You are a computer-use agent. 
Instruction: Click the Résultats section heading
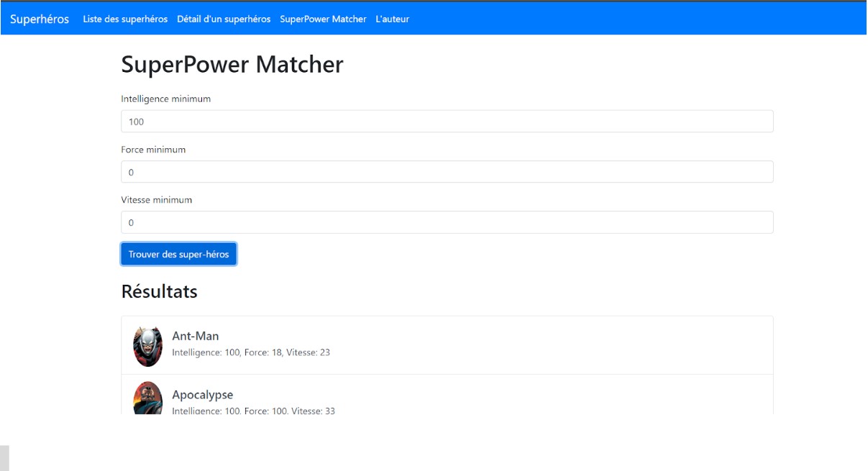[x=159, y=291]
